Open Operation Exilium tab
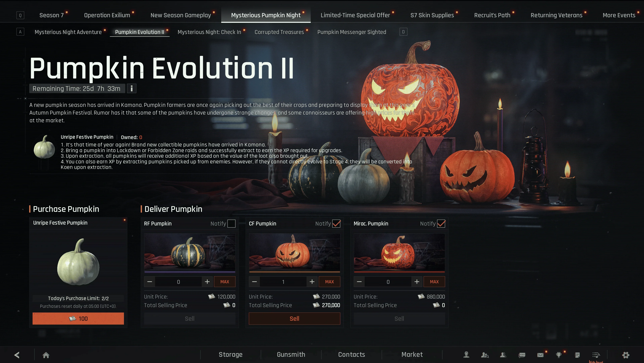This screenshot has height=363, width=644. (107, 15)
